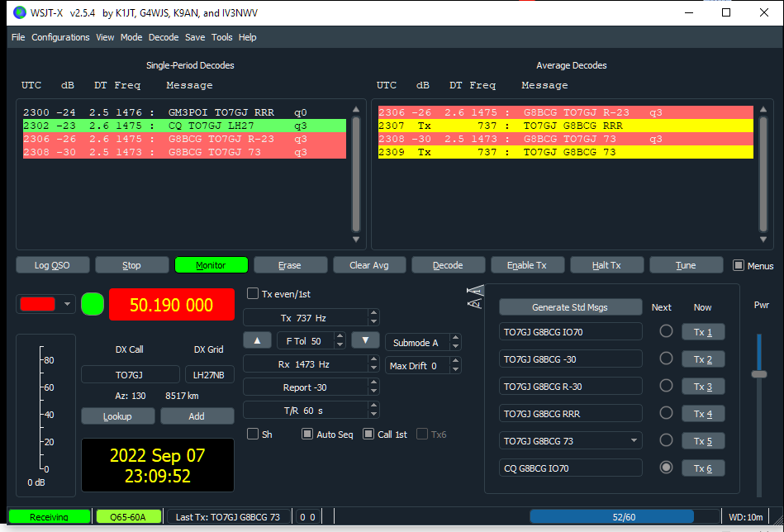Click the scroll-up arrow of Single-Period Decodes

356,110
